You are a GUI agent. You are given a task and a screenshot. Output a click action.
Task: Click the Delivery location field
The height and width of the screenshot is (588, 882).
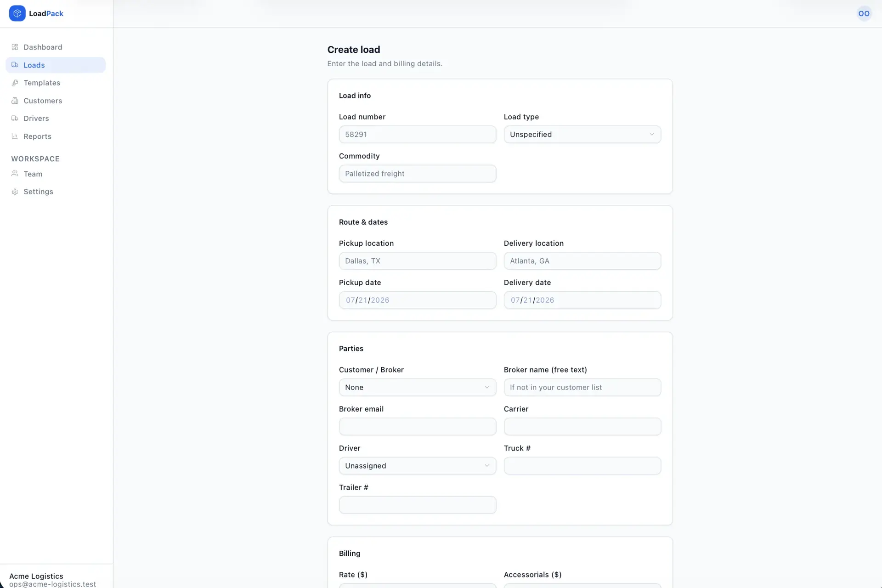coord(582,260)
